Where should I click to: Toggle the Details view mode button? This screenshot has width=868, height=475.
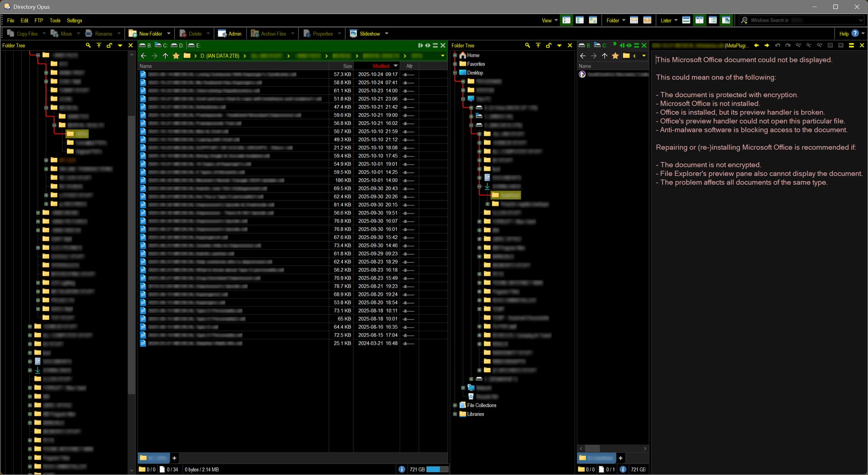(566, 20)
